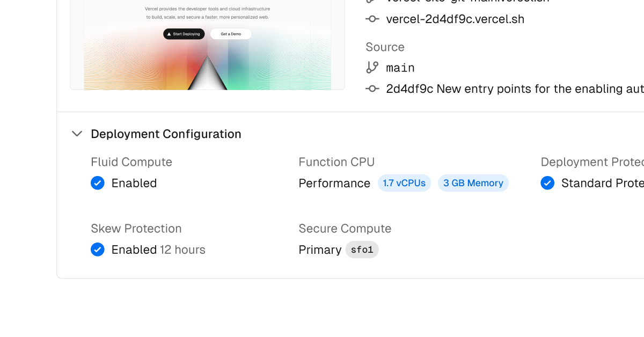Click the blue checkmark icon under Fluid Compute
The width and height of the screenshot is (644, 337).
pos(98,183)
